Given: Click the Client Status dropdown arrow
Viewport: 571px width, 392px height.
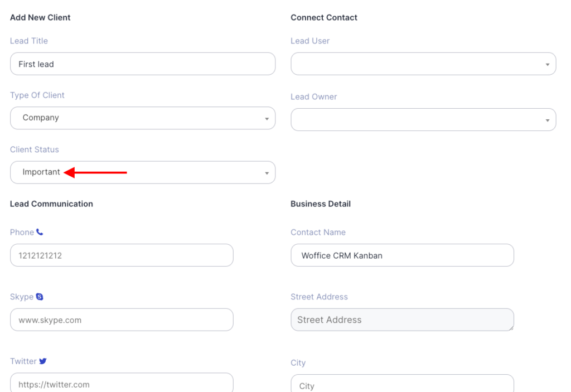Looking at the screenshot, I should pos(267,173).
